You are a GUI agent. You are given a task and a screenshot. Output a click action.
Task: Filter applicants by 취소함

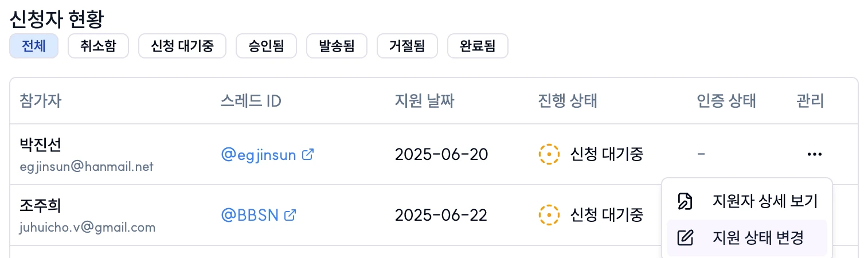[98, 46]
